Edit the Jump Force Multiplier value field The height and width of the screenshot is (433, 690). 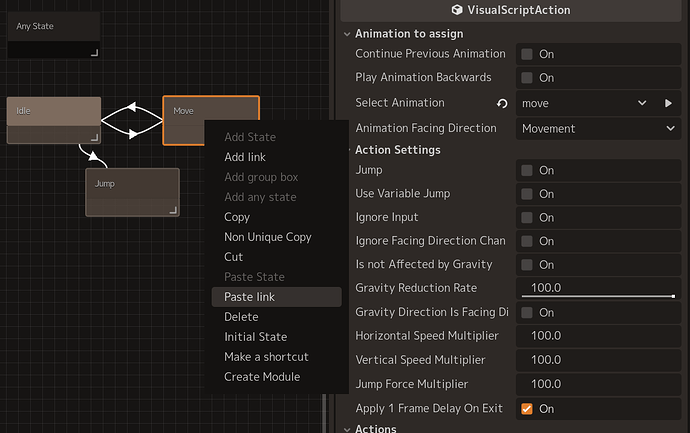[598, 385]
